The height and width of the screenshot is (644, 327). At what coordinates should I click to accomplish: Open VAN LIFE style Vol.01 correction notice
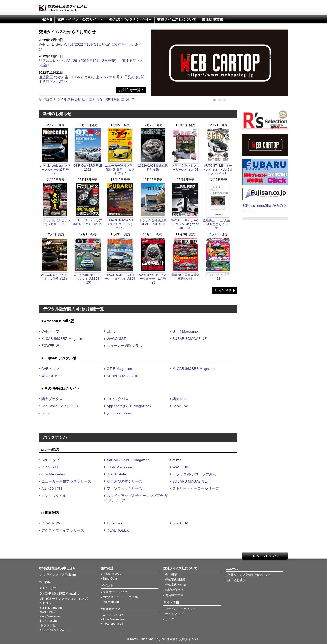point(90,47)
